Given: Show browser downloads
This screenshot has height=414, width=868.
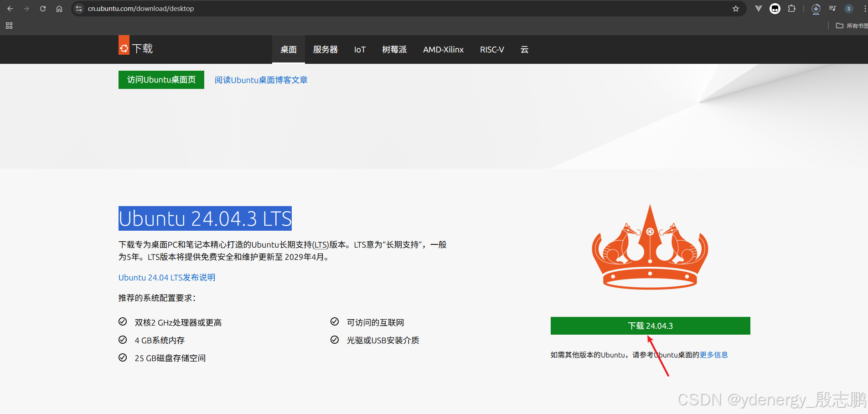Looking at the screenshot, I should click(816, 9).
